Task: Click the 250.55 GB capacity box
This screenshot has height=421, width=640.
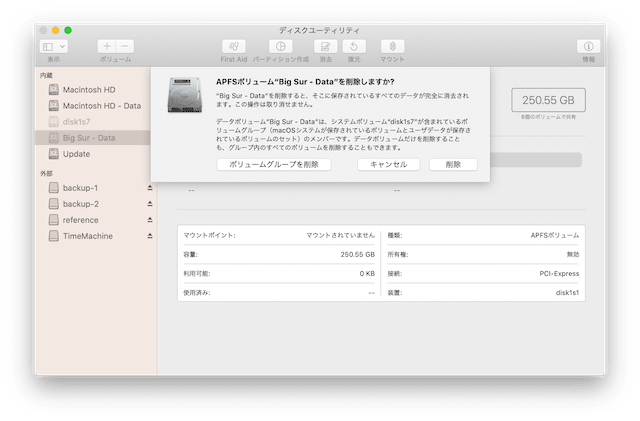Action: pos(548,100)
